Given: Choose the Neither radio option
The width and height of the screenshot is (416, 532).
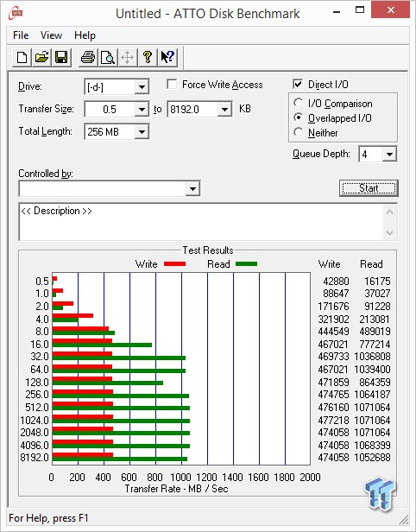Looking at the screenshot, I should point(299,132).
